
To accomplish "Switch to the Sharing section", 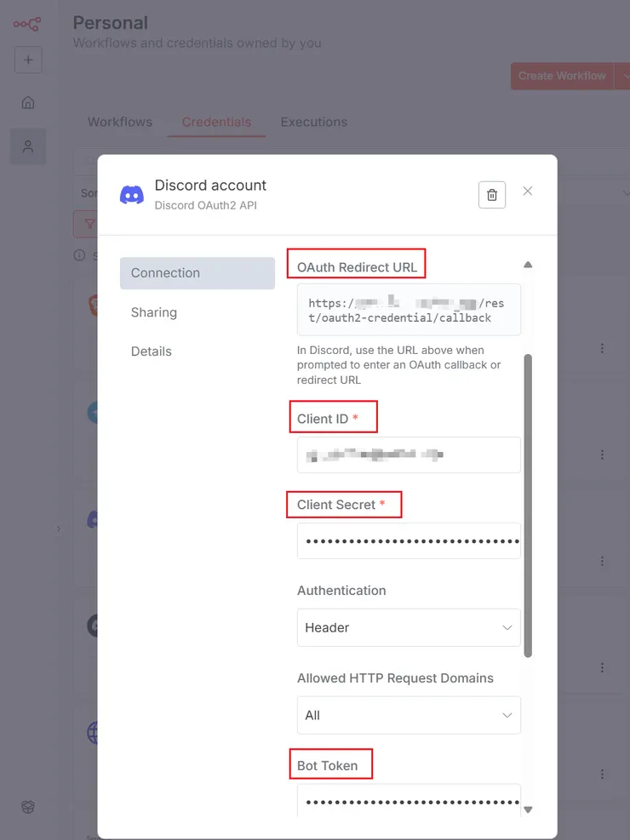I will (x=154, y=312).
